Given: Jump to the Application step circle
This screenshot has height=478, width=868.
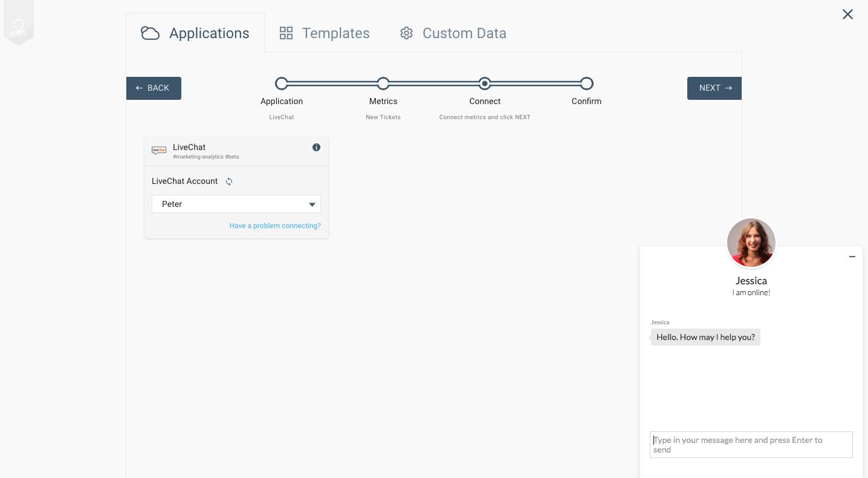Looking at the screenshot, I should click(x=282, y=83).
